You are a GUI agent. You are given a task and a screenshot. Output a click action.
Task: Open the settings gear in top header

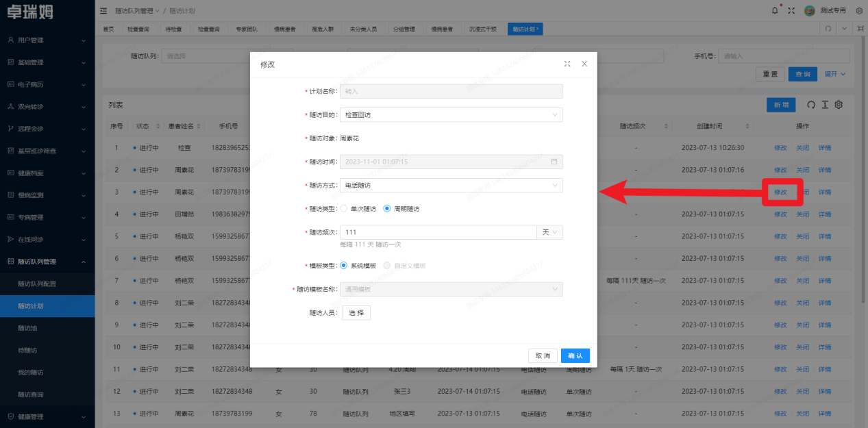click(859, 10)
